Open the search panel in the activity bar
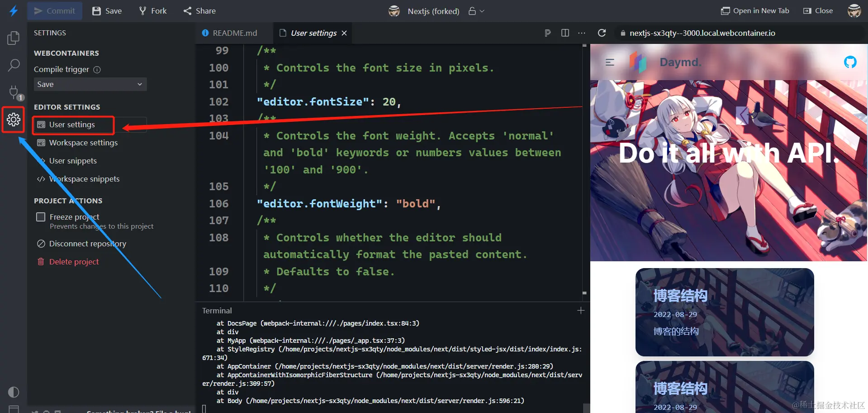Screen dimensions: 868x413 [x=14, y=65]
